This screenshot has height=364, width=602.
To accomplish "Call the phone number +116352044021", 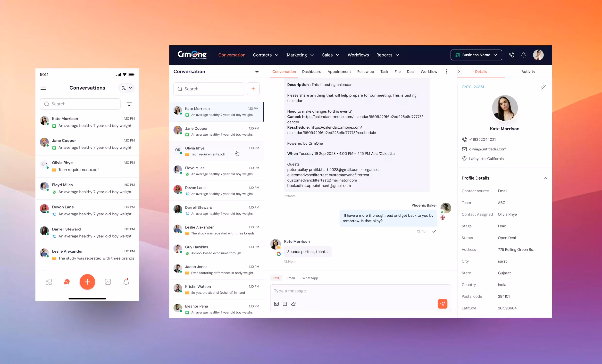I will (x=482, y=140).
